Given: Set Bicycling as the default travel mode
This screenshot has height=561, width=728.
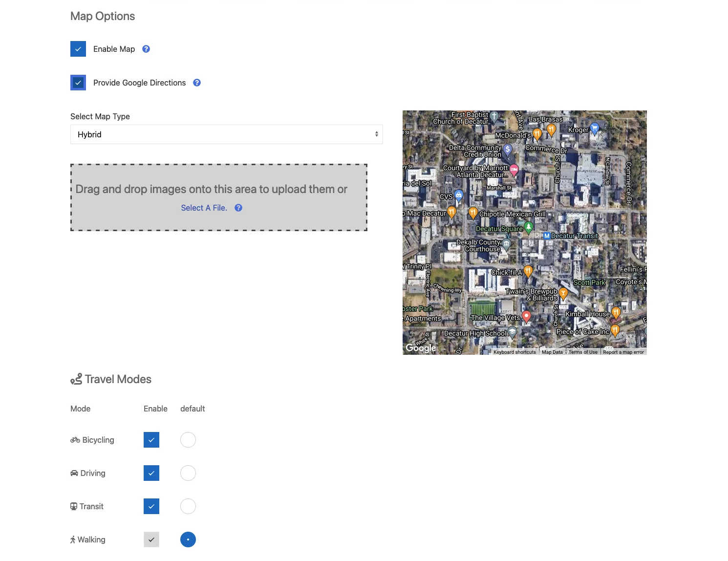Looking at the screenshot, I should pos(188,440).
